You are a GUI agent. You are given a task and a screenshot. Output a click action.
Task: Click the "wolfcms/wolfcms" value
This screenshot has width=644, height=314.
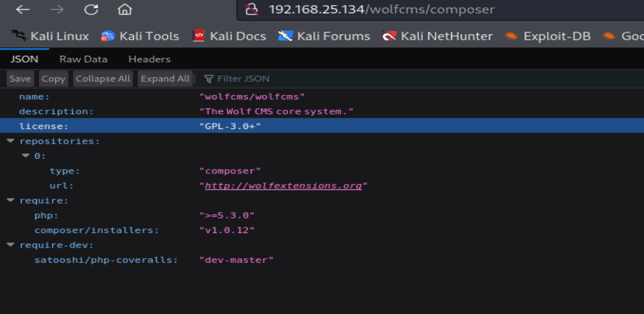point(252,97)
